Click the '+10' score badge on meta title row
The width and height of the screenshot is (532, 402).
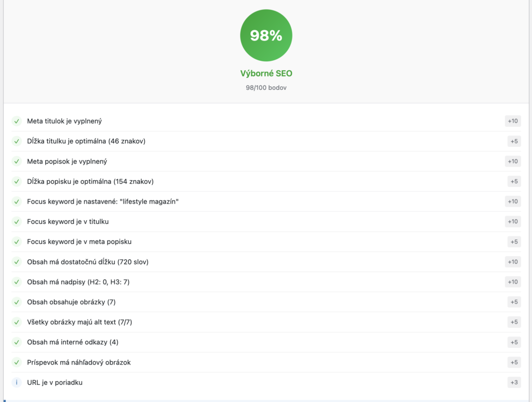[x=512, y=121]
